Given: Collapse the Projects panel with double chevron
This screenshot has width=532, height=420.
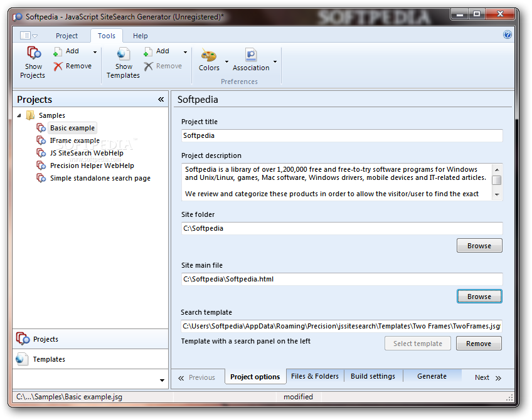Looking at the screenshot, I should (161, 99).
